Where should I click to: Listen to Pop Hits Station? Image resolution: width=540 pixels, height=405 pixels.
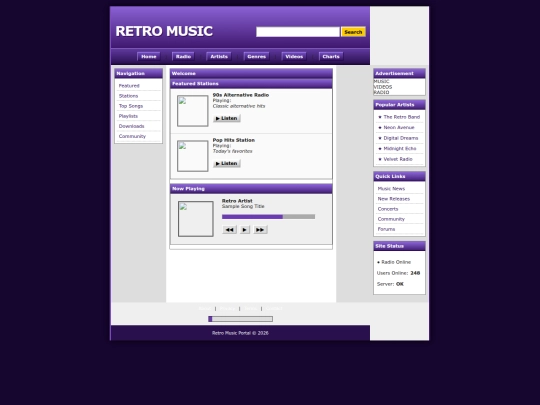(x=227, y=164)
